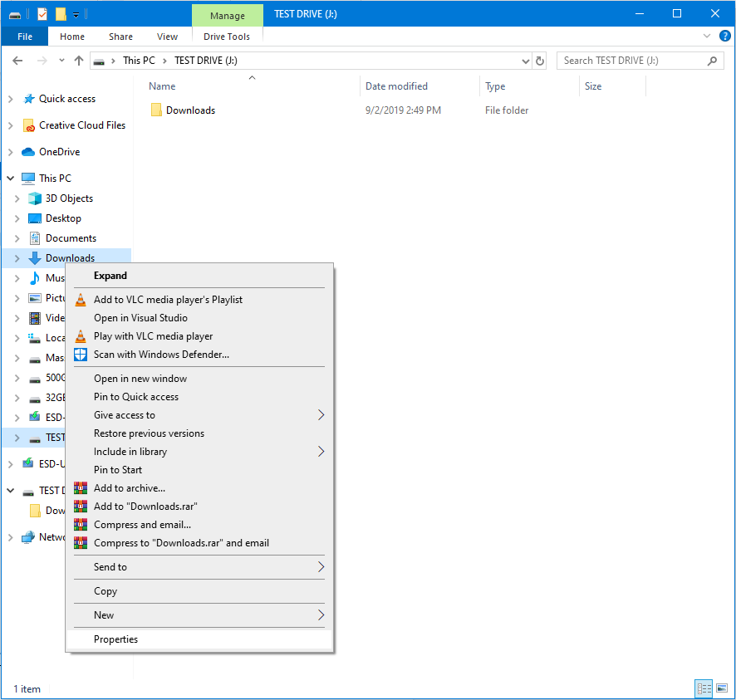
Task: Click the refresh icon in address bar
Action: click(540, 61)
